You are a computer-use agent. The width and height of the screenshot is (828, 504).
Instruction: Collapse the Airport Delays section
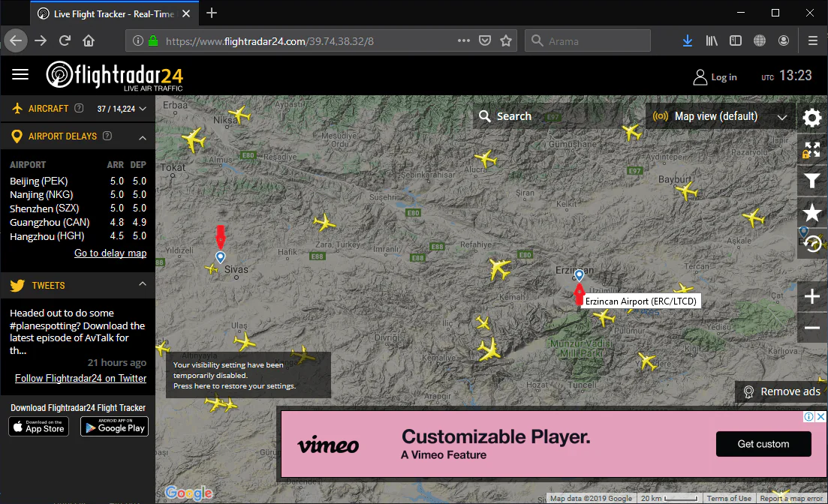[x=143, y=136]
